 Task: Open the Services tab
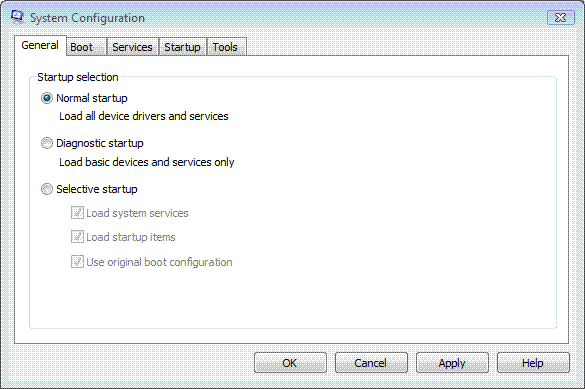point(133,47)
